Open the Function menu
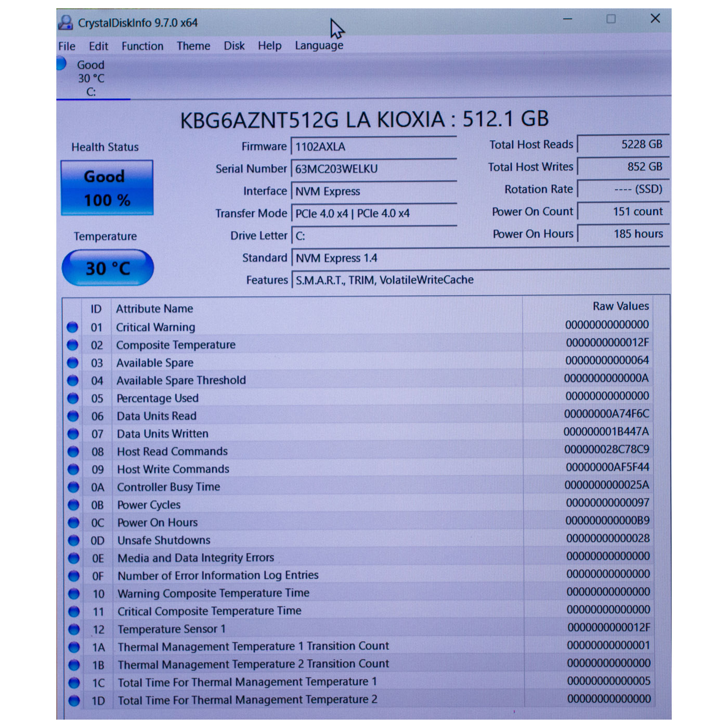728x728 pixels. click(142, 46)
